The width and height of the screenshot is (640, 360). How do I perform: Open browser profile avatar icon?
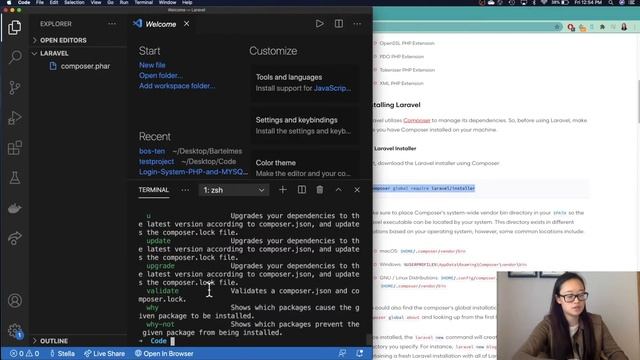point(624,27)
